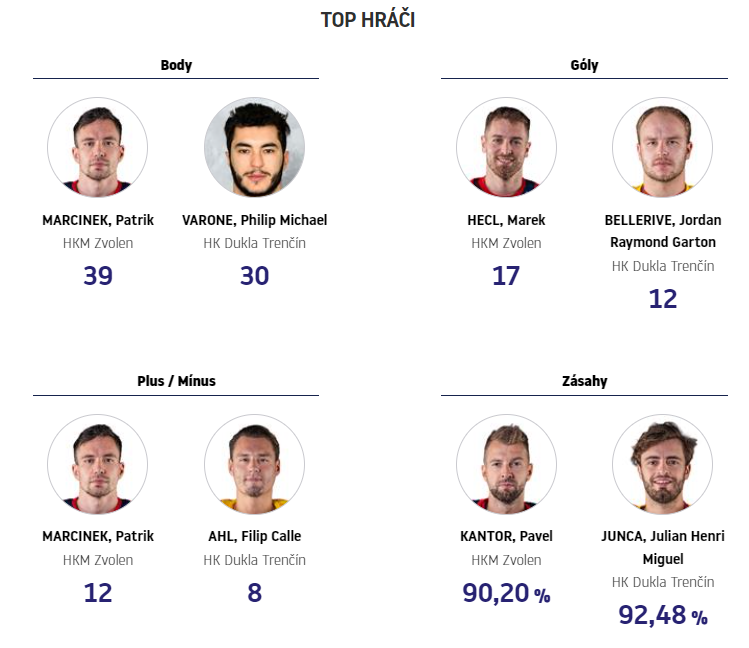Click the VARONE, Philip Michael name
This screenshot has height=648, width=749.
click(x=255, y=220)
